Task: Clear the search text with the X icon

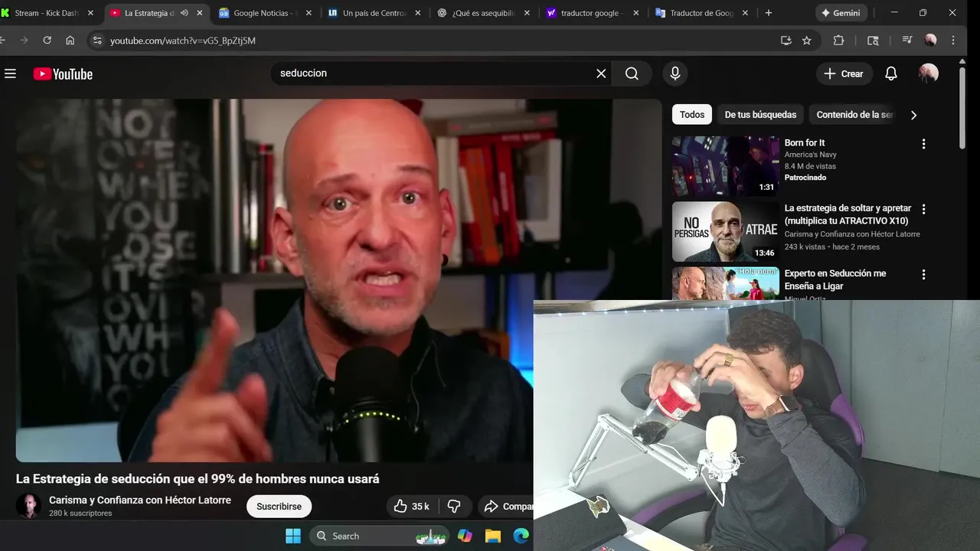Action: tap(601, 73)
